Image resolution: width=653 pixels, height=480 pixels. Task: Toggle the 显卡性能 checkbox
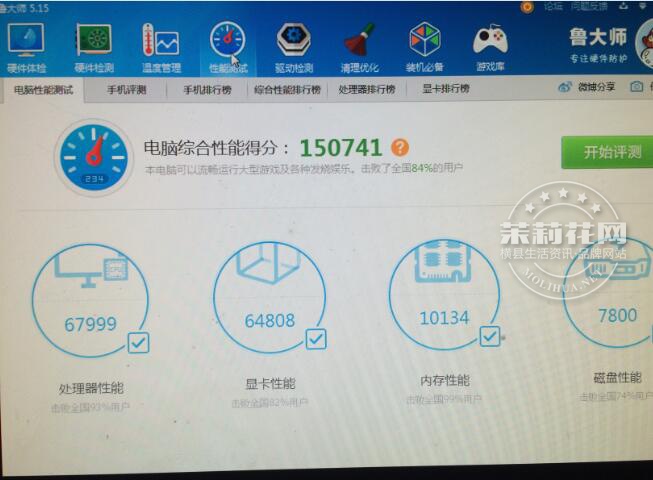[x=316, y=339]
